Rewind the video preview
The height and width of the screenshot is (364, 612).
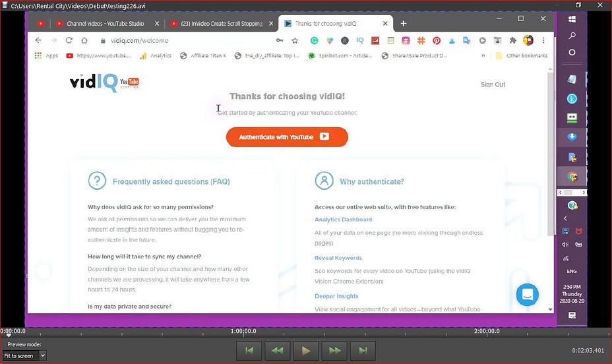tap(277, 351)
